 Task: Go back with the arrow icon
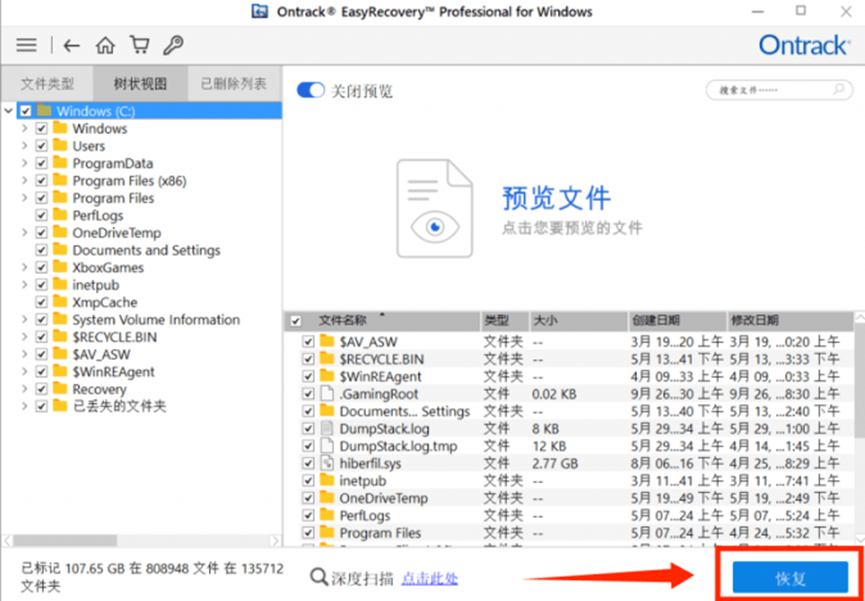tap(72, 45)
